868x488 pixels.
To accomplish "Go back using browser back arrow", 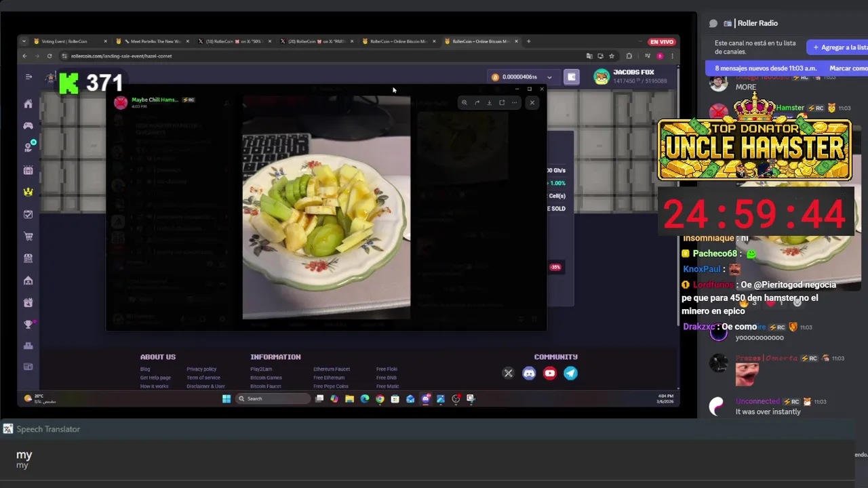I will 24,56.
